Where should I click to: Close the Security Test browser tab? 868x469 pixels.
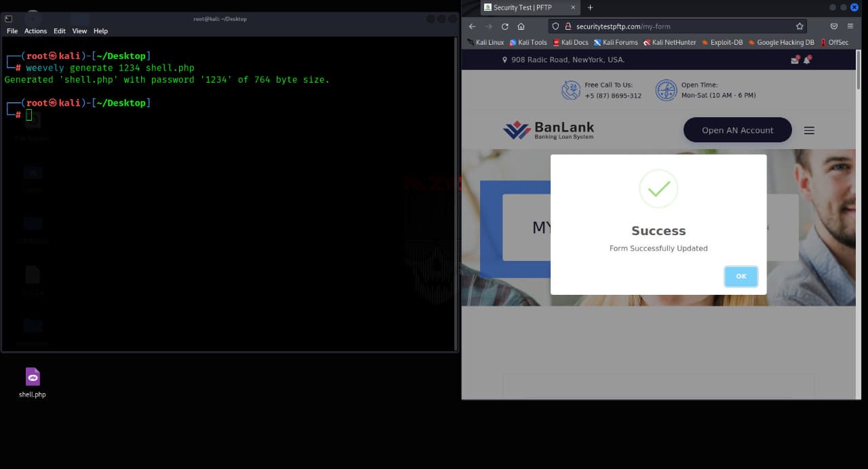[x=573, y=7]
